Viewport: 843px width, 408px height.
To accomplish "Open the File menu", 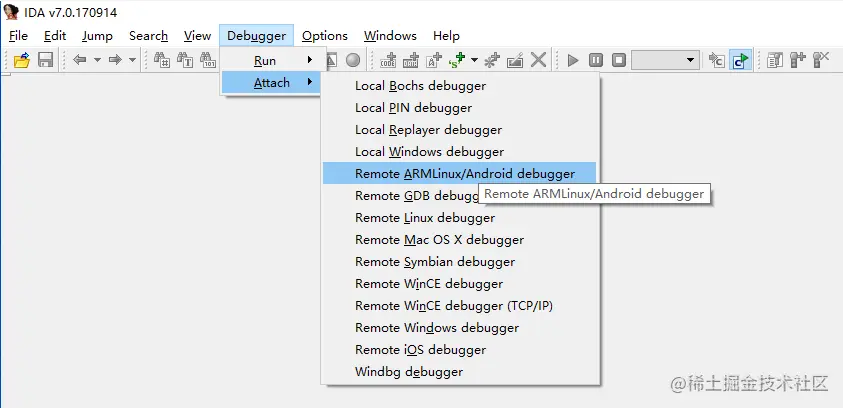I will tap(18, 35).
